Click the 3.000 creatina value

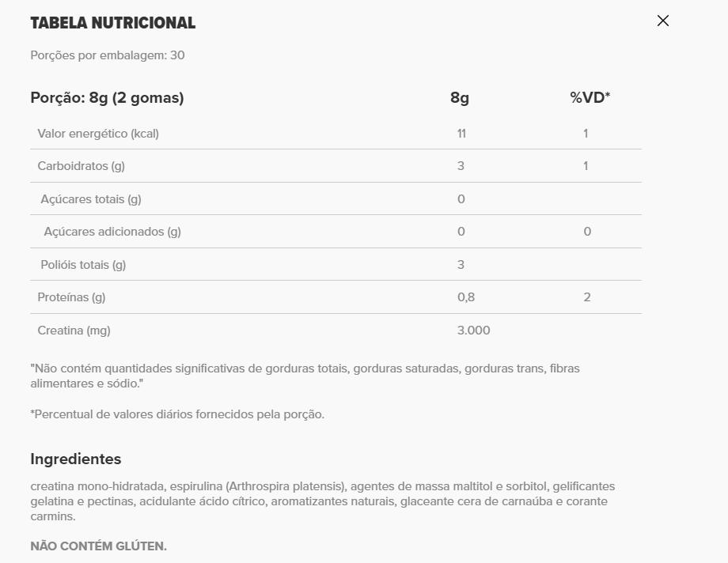[473, 331]
